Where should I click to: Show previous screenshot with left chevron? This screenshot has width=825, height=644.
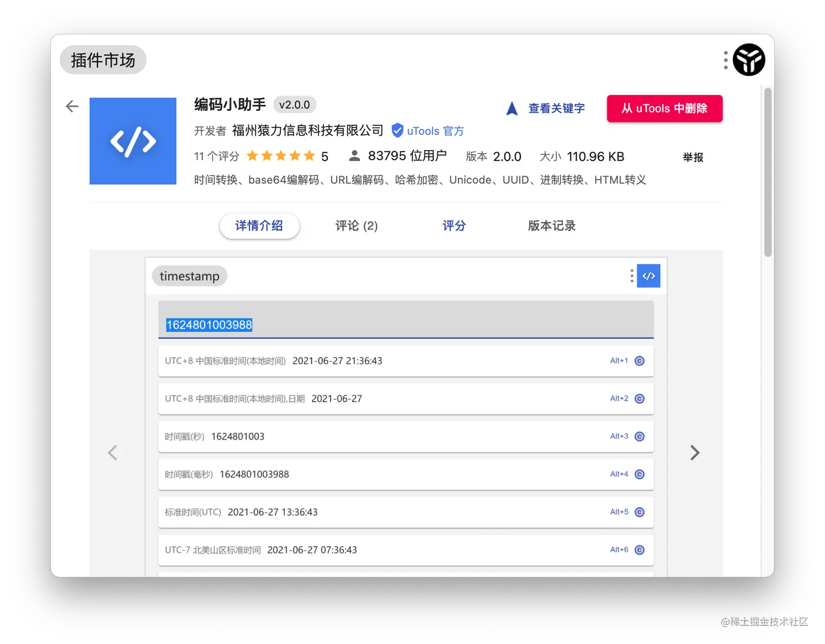[x=112, y=452]
